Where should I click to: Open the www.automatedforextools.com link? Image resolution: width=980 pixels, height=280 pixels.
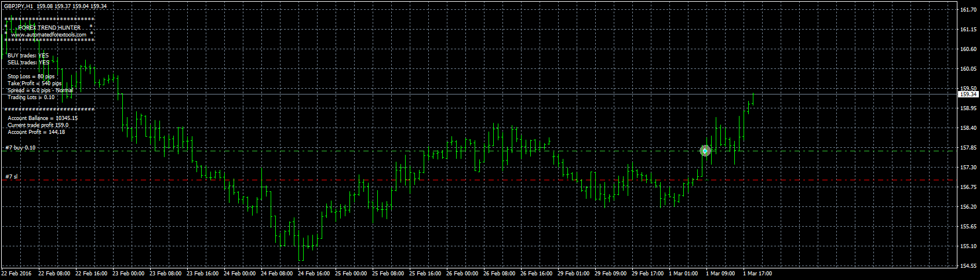coord(49,35)
